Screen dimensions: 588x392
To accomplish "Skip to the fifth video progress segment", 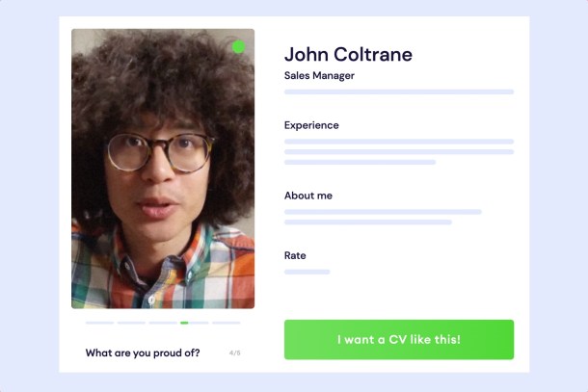I will tap(227, 323).
